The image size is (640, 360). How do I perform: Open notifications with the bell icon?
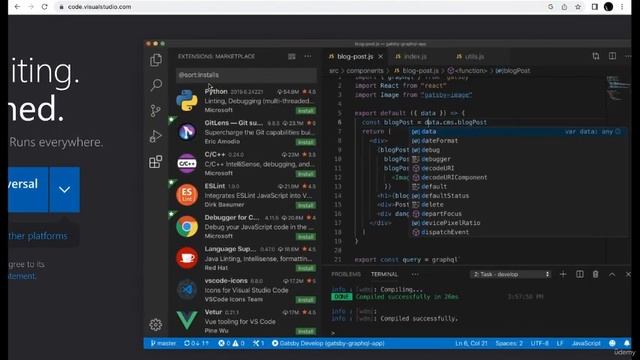627,343
